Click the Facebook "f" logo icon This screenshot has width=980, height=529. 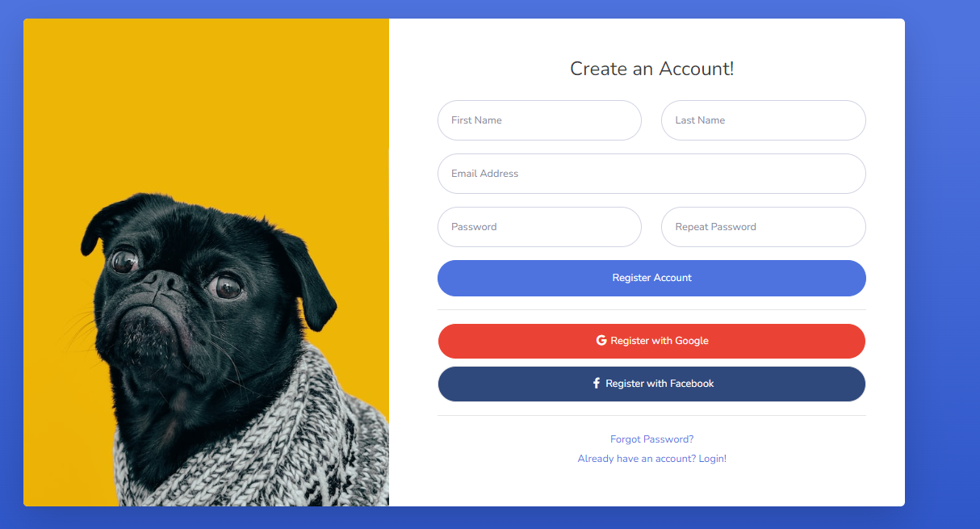click(597, 384)
